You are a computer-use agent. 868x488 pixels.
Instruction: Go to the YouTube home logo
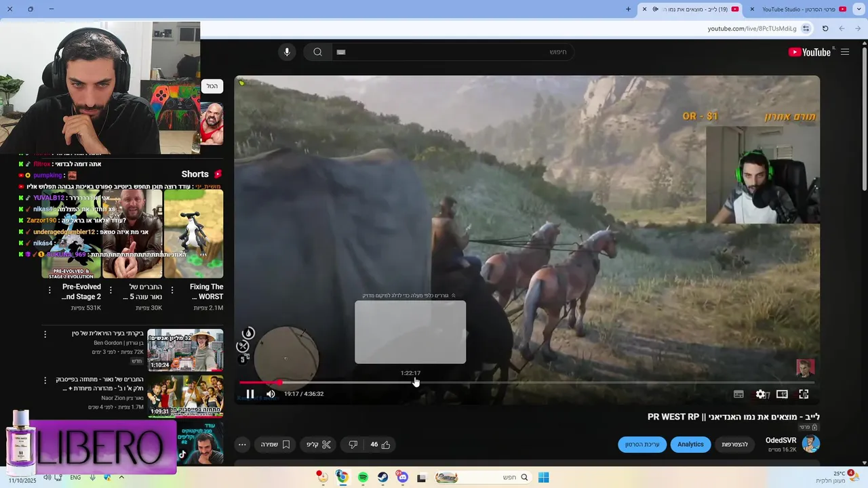tap(809, 52)
